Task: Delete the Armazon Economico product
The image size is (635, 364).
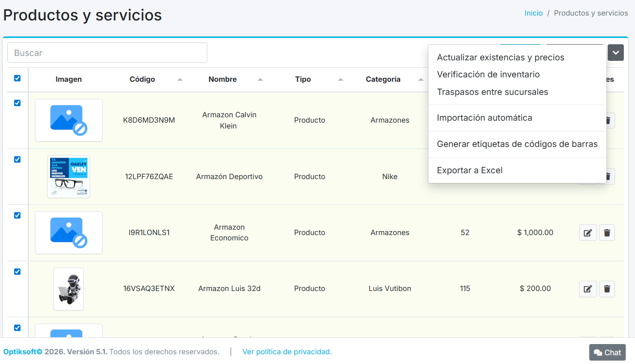Action: (607, 233)
